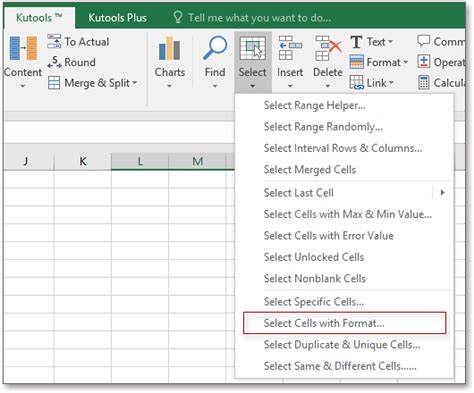Click the Delete cells icon
Screen dimensions: 474x393
328,49
